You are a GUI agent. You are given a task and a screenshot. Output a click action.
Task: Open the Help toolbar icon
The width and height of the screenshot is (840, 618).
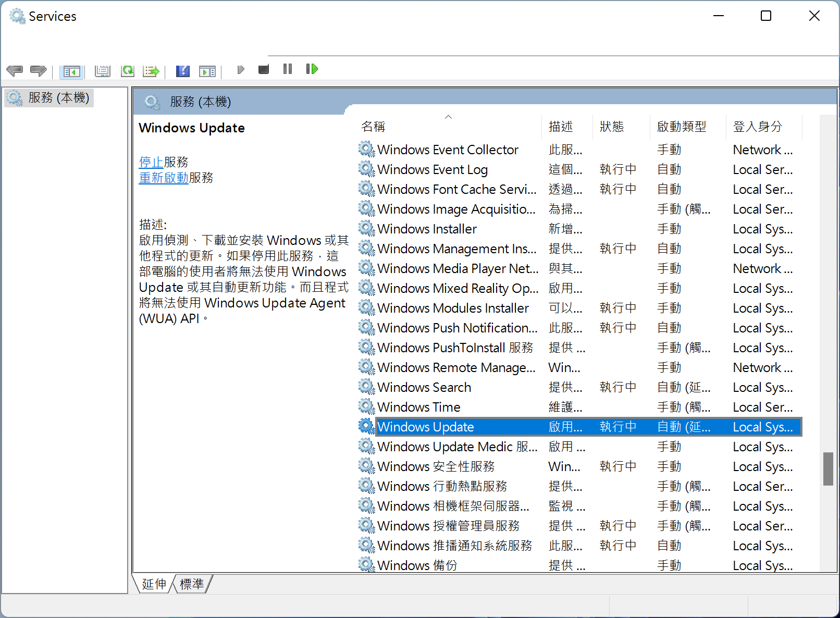point(183,70)
